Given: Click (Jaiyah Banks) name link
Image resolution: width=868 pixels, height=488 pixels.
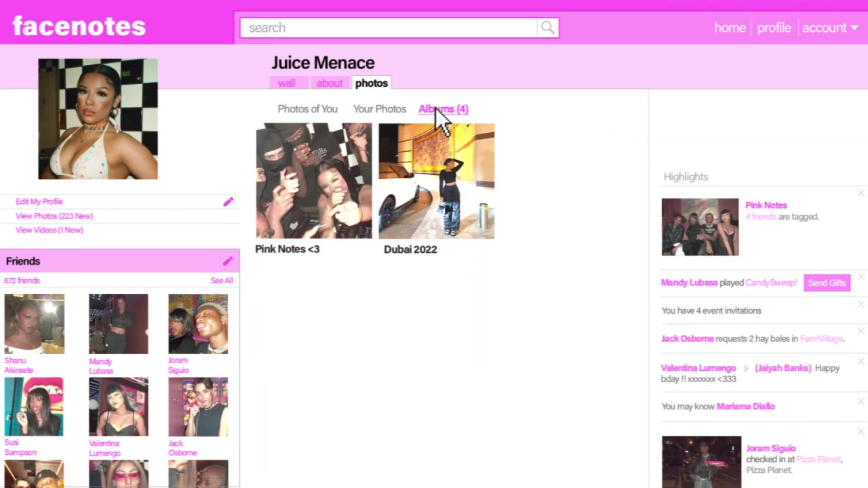Looking at the screenshot, I should click(783, 368).
